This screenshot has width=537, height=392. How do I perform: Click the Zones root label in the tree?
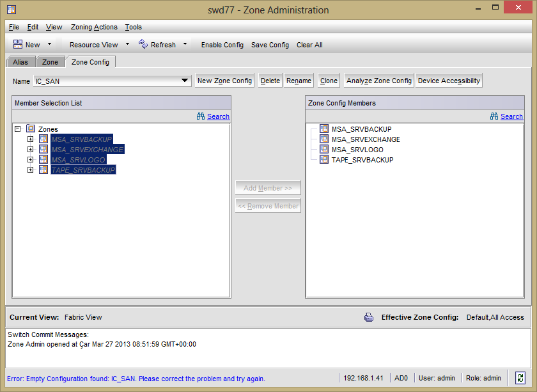click(x=48, y=129)
